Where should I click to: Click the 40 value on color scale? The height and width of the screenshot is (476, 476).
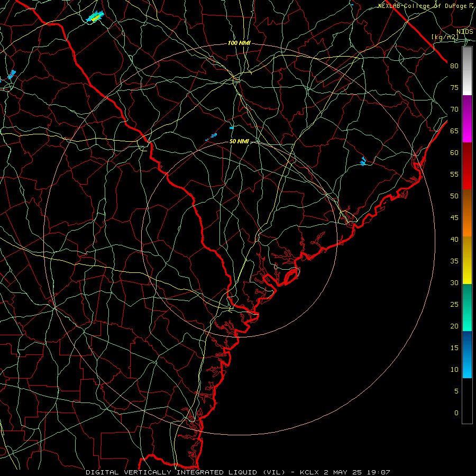pos(454,239)
